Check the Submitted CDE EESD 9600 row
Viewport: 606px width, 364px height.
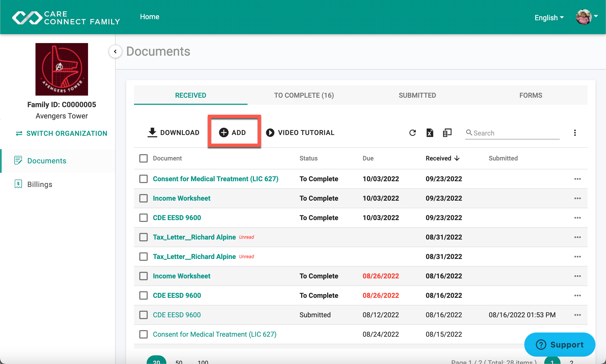coord(143,315)
